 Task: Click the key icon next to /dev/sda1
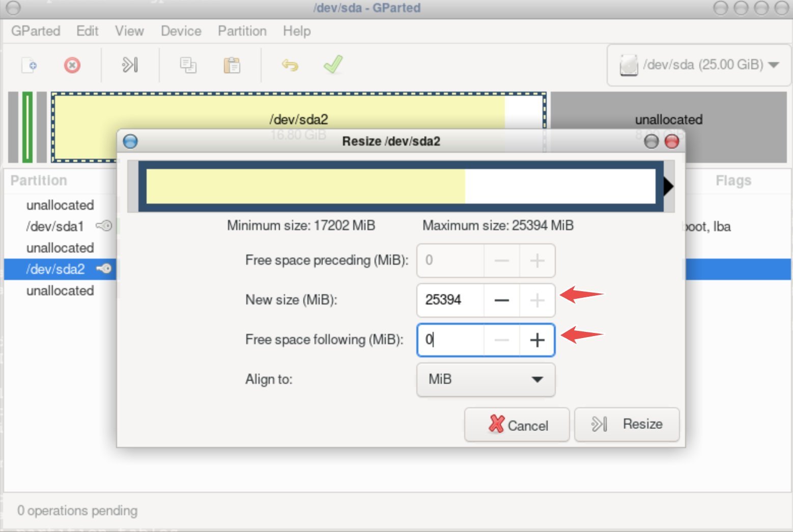pos(104,226)
